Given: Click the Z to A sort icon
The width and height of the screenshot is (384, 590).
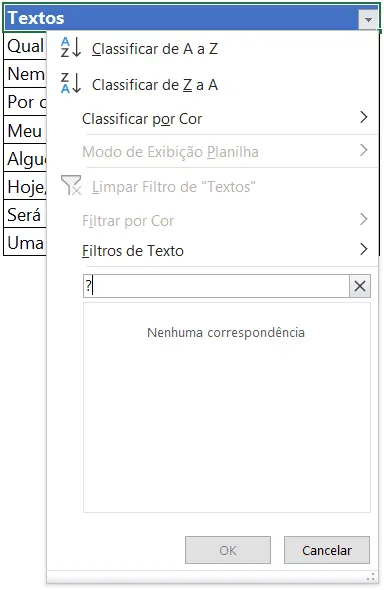Looking at the screenshot, I should tap(71, 83).
